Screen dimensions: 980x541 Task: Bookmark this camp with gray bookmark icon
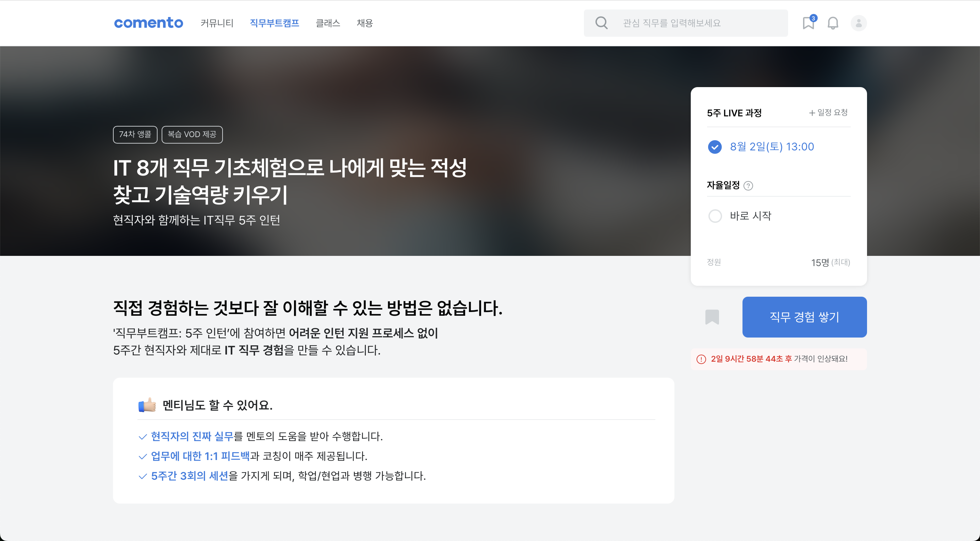[x=712, y=317]
